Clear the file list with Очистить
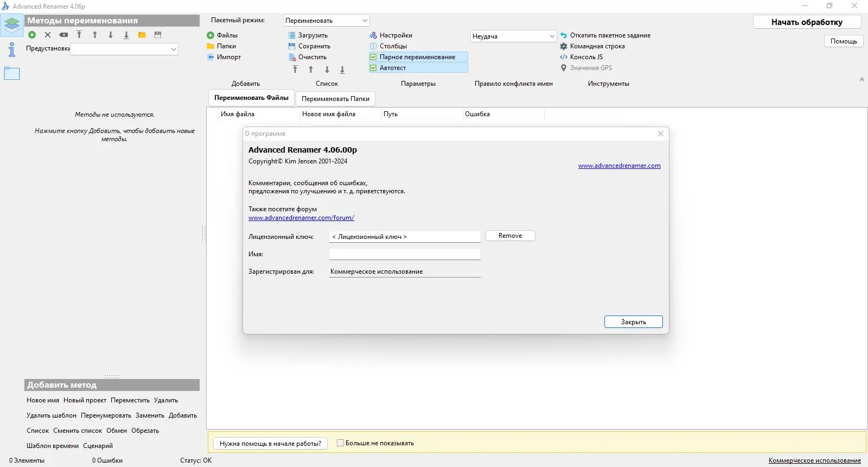 (x=308, y=57)
